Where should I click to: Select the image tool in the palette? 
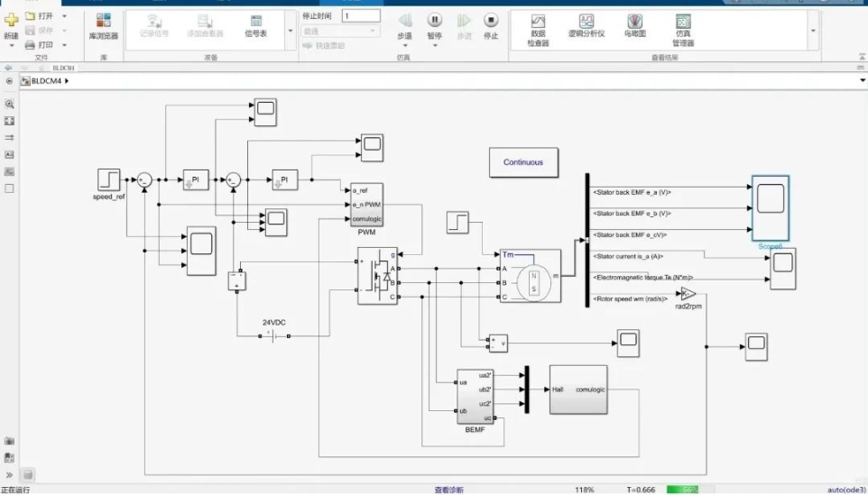point(9,171)
